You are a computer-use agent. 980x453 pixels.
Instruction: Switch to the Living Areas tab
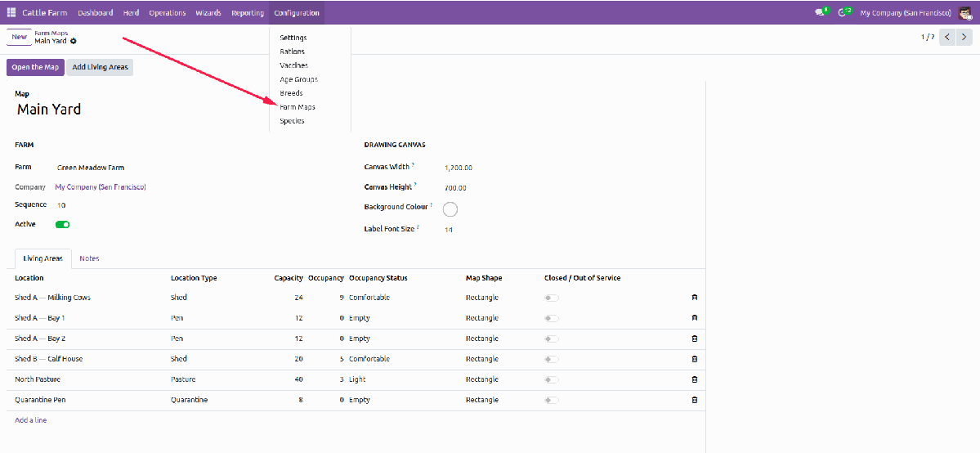pyautogui.click(x=43, y=258)
